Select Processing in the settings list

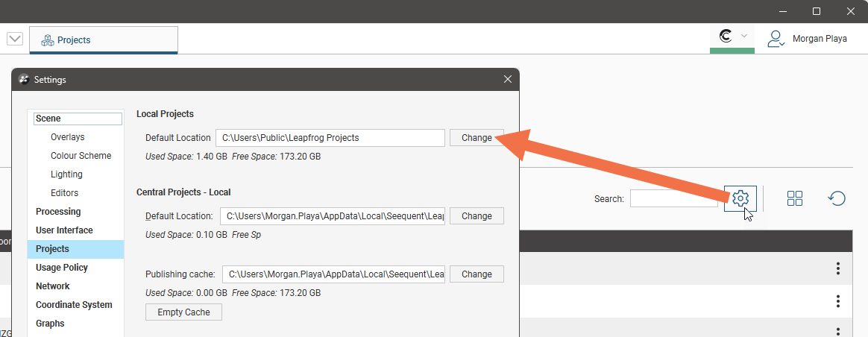[58, 212]
